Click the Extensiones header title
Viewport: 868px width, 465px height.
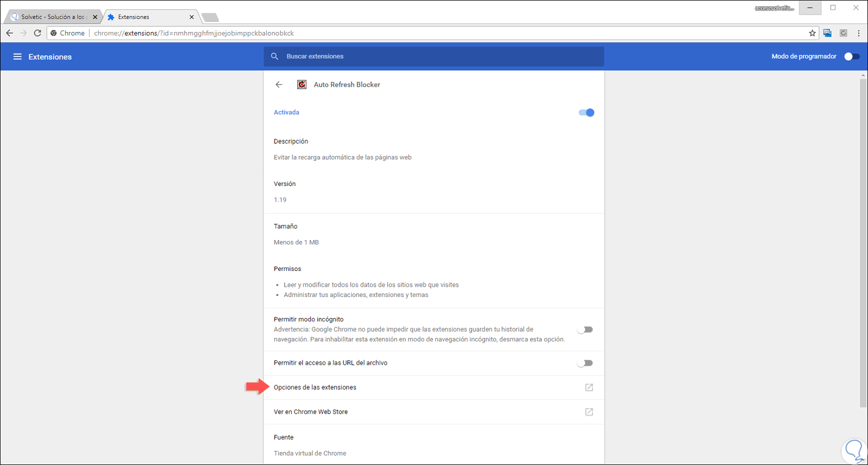50,57
